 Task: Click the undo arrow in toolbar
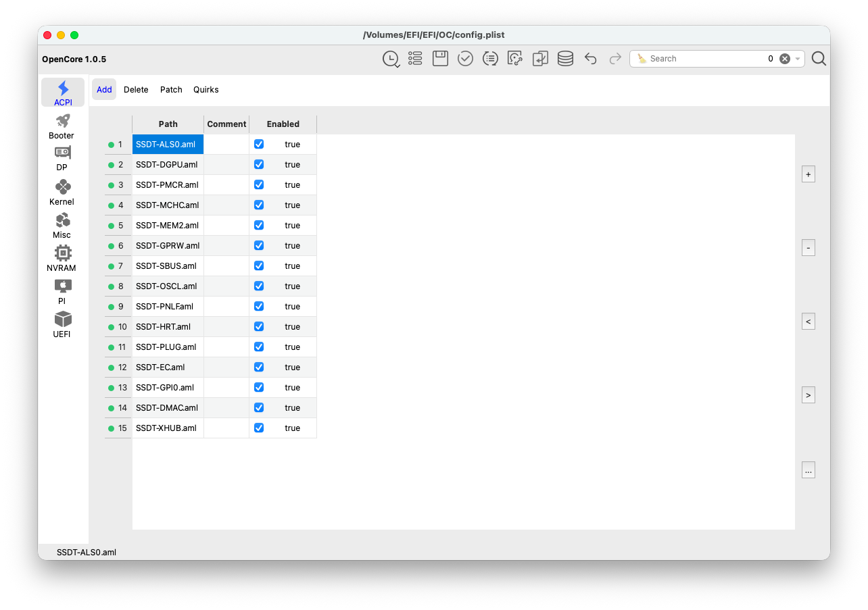(590, 59)
